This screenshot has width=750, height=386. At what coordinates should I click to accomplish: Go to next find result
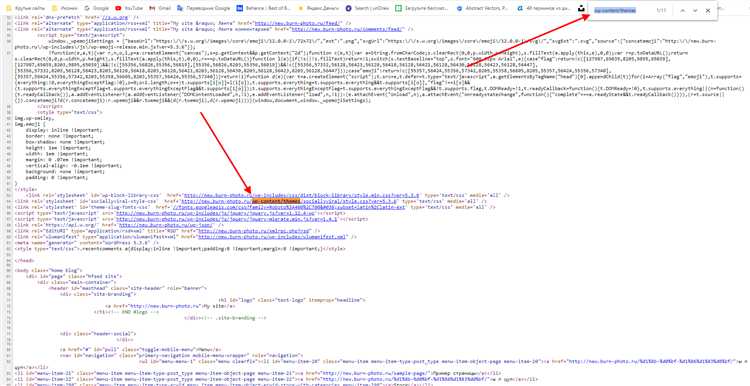[x=695, y=10]
